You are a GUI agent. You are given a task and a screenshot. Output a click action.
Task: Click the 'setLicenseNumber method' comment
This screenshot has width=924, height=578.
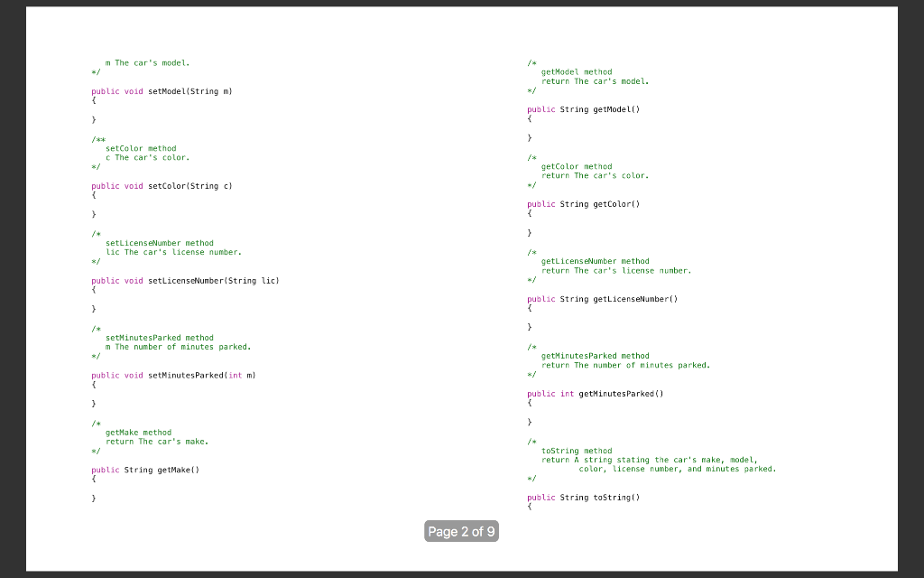[x=160, y=243]
